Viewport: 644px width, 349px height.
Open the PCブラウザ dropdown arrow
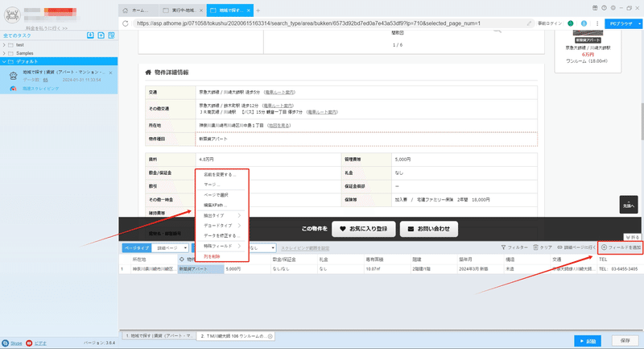tap(639, 24)
